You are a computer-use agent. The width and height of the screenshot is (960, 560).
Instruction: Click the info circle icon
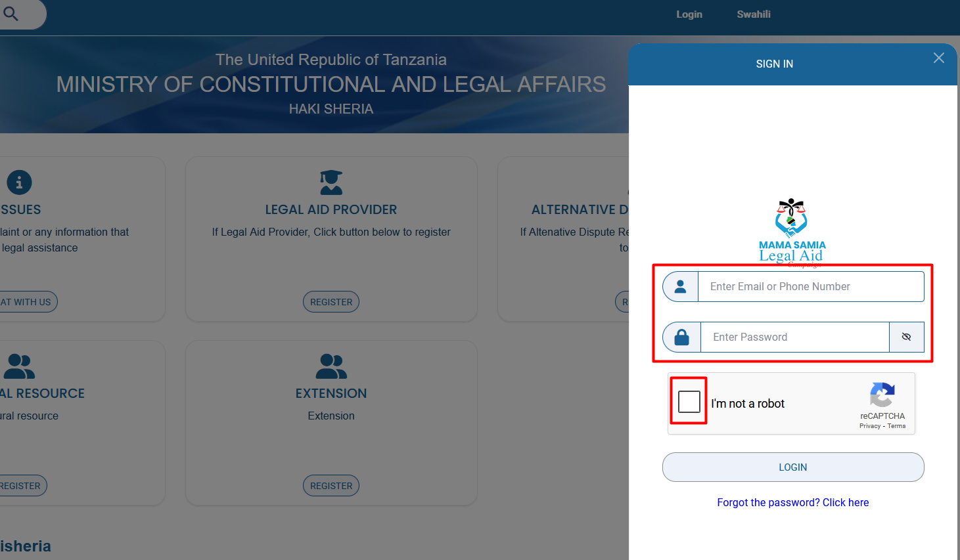coord(19,183)
